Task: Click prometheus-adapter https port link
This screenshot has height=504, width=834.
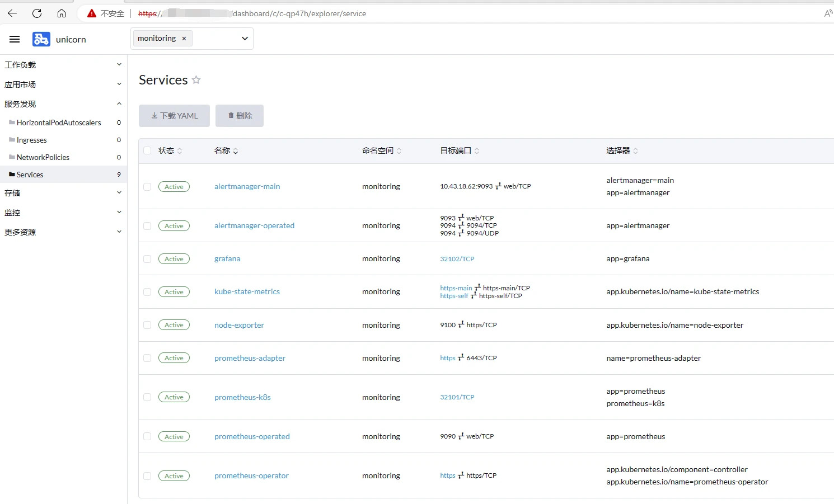Action: [448, 358]
